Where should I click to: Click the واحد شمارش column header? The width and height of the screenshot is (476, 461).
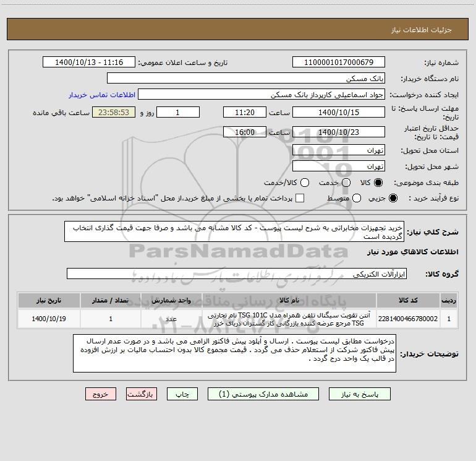point(171,300)
